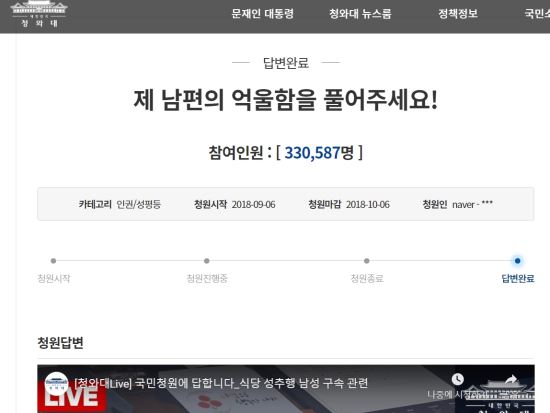Click the petition title 제 남편의 억울함을 풀어주세요
550x413 pixels.
tap(285, 100)
